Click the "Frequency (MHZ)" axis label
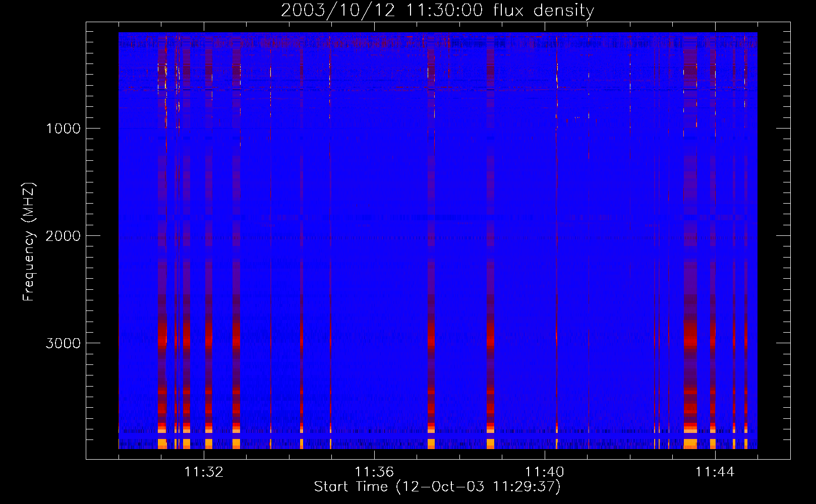This screenshot has width=816, height=504. pos(29,242)
